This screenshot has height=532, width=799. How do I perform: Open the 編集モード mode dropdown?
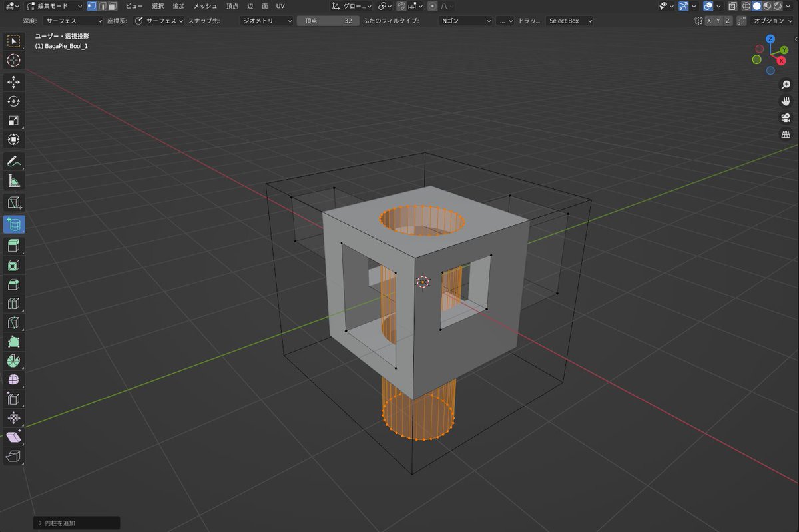[x=55, y=6]
